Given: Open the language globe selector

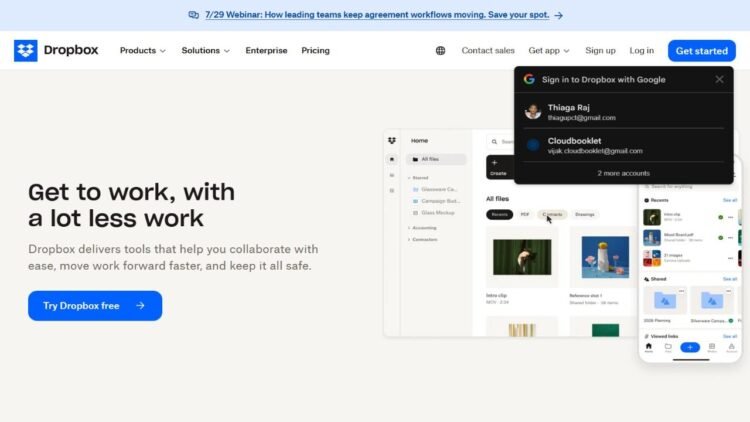Looking at the screenshot, I should pyautogui.click(x=441, y=51).
